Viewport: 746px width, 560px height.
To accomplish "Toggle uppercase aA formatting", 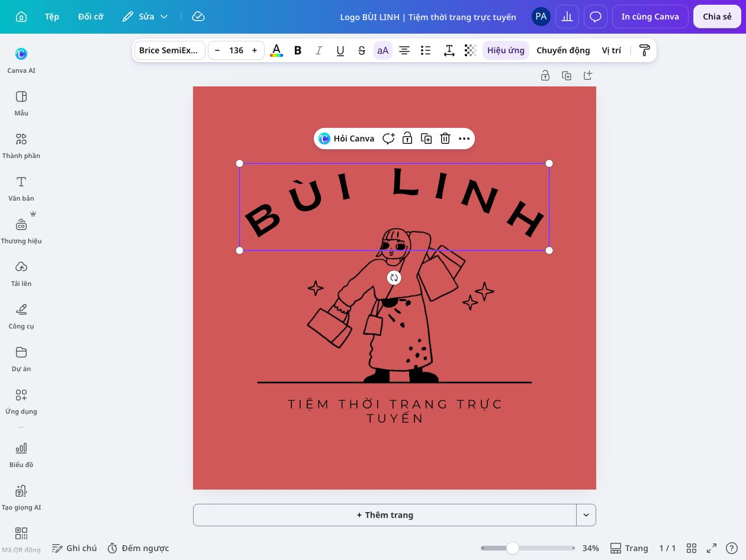I will click(x=383, y=50).
